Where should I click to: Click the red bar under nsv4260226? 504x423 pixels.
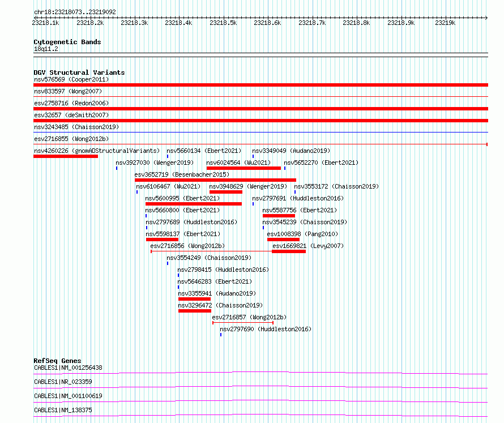tap(66, 156)
